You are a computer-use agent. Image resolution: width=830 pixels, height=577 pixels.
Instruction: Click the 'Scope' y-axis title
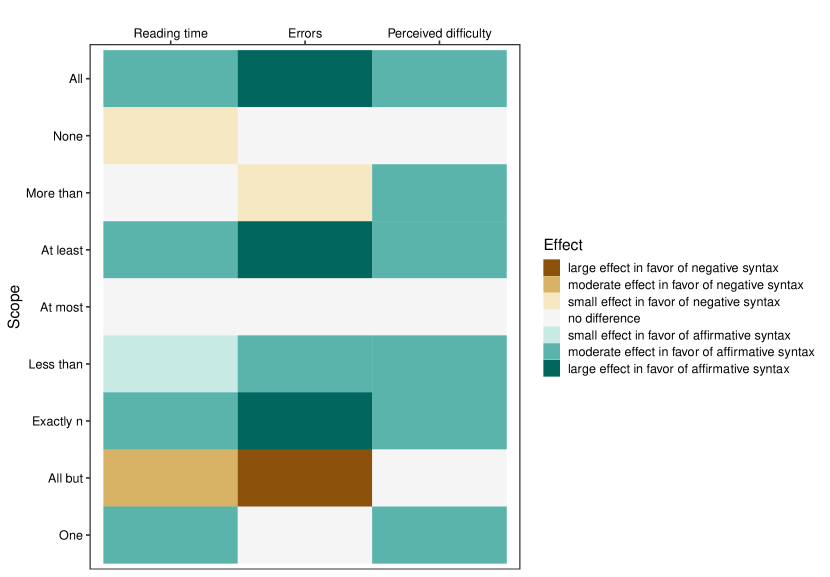point(14,307)
